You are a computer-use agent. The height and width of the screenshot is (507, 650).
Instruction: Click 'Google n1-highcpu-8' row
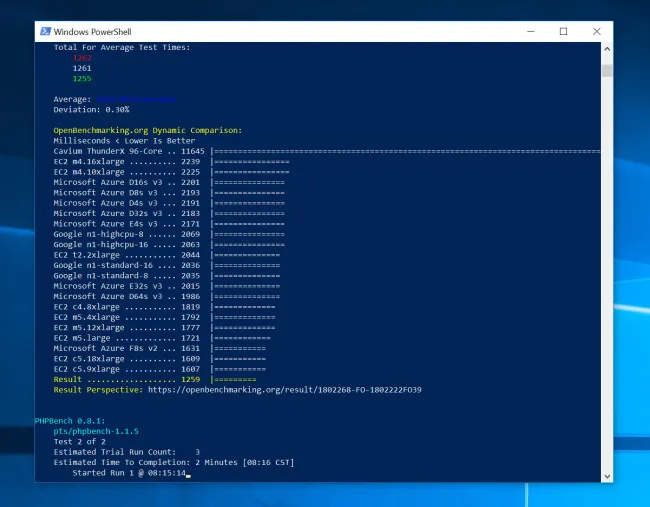[169, 234]
